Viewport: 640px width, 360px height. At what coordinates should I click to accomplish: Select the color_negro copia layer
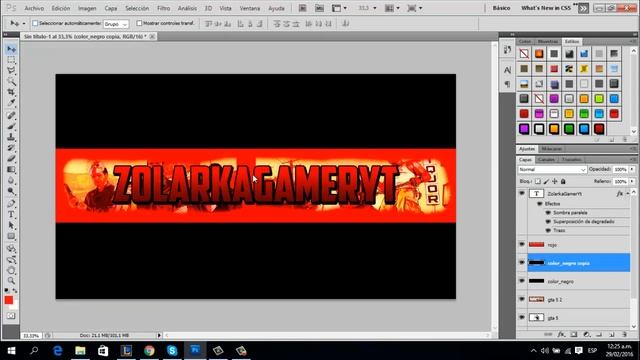(x=578, y=263)
